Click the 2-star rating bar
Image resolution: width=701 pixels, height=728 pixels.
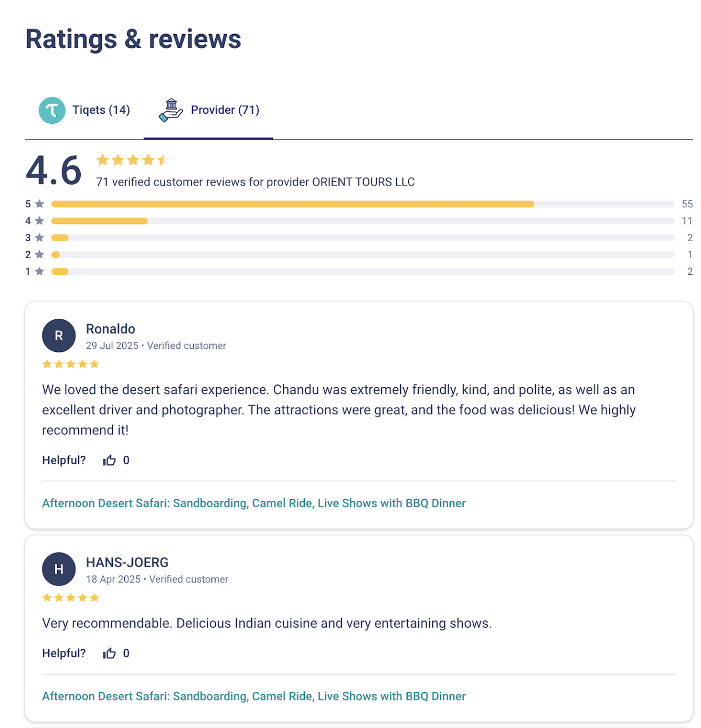(x=363, y=254)
